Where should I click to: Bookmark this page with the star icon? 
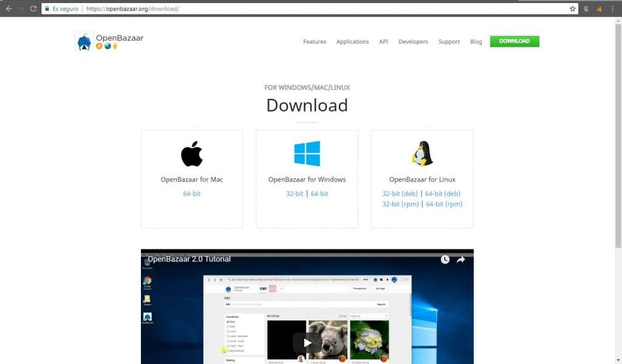pos(572,8)
